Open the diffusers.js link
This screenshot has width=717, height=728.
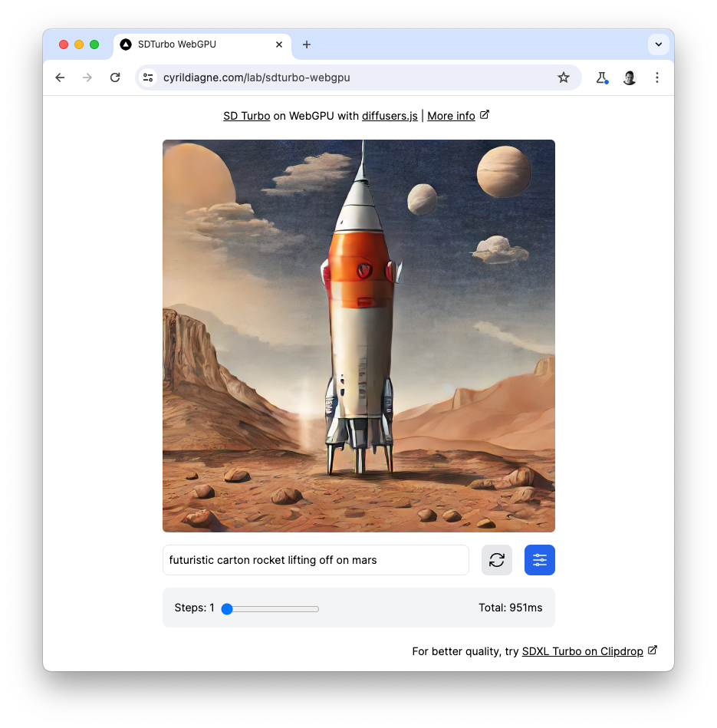point(390,116)
